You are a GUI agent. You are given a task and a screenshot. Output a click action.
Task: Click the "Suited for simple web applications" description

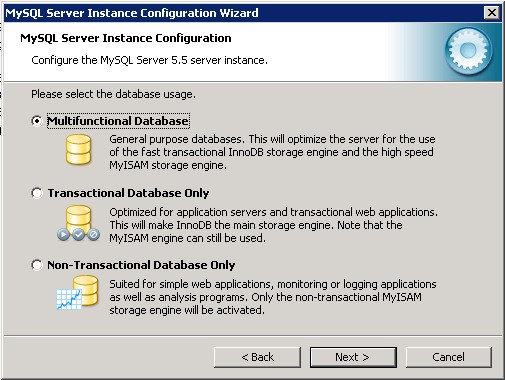(273, 297)
